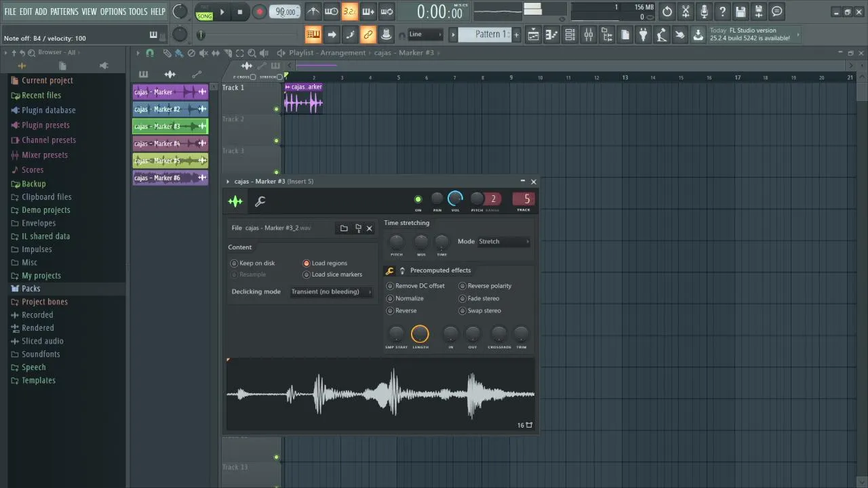Click the chat bubble icon
The image size is (868, 488).
[777, 12]
